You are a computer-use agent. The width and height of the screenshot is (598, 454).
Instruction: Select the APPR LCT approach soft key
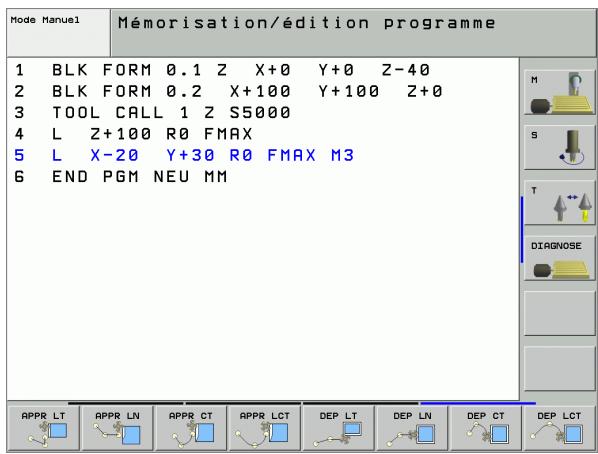pos(265,428)
